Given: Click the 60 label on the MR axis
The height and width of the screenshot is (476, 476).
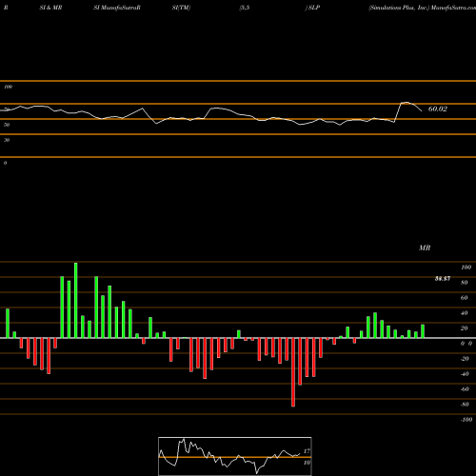Looking at the screenshot, I should point(465,298).
